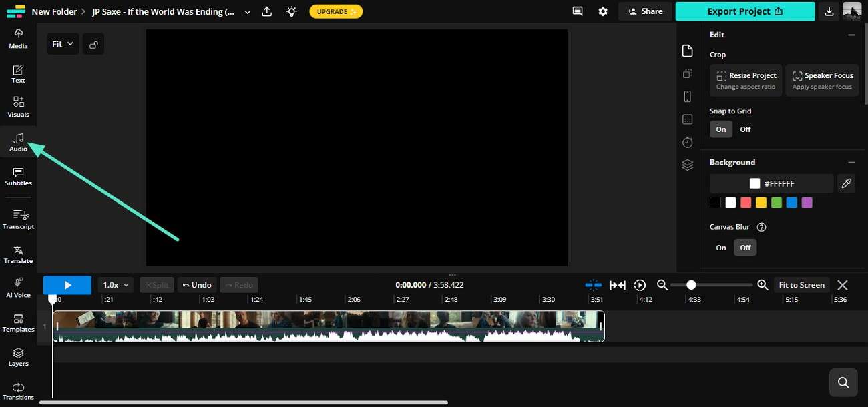Click the upload/share arrow icon beside title
868x407 pixels.
pos(267,11)
